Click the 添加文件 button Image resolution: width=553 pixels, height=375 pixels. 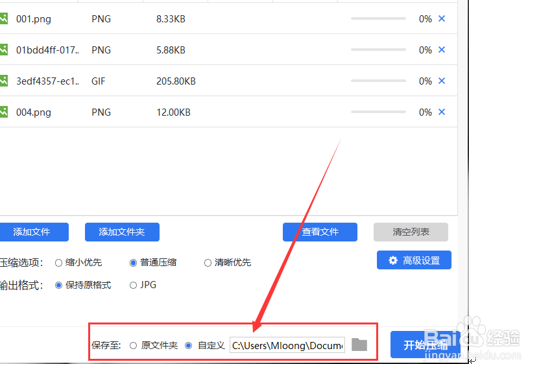34,232
